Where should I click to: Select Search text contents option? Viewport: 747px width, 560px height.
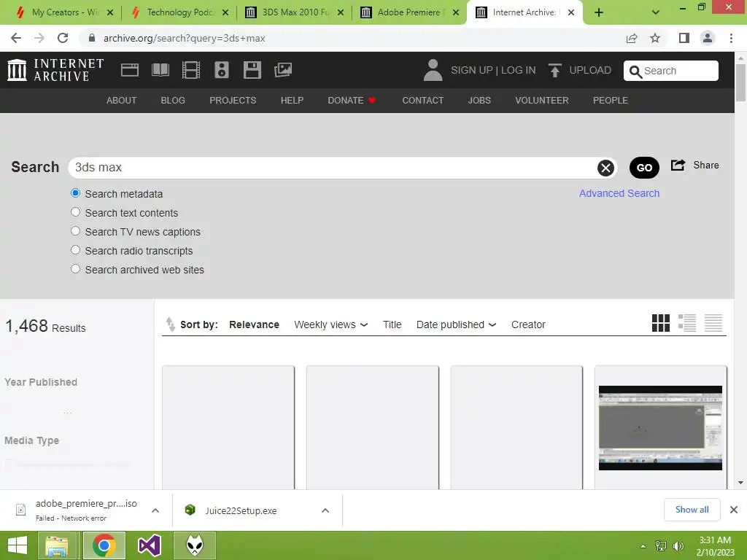point(75,212)
